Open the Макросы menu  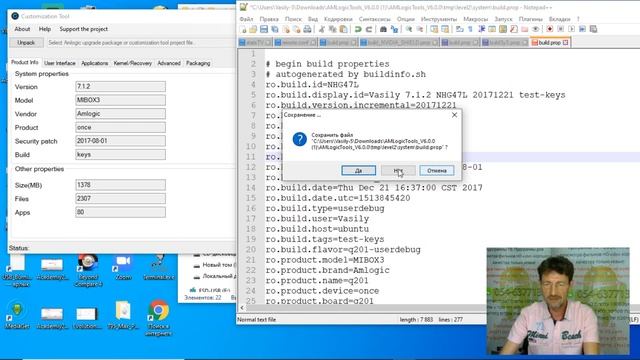(x=475, y=19)
